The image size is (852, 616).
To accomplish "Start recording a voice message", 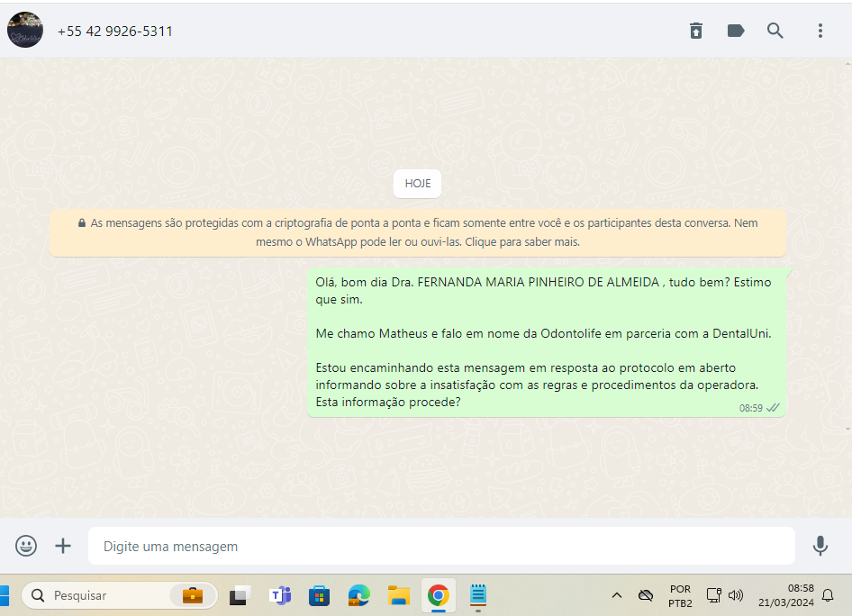I will click(x=820, y=546).
